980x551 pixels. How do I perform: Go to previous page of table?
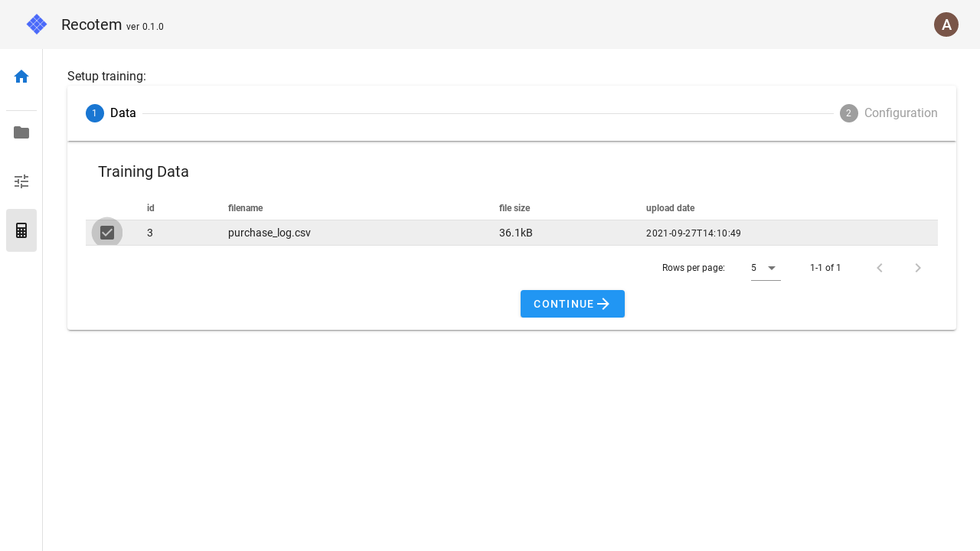880,268
